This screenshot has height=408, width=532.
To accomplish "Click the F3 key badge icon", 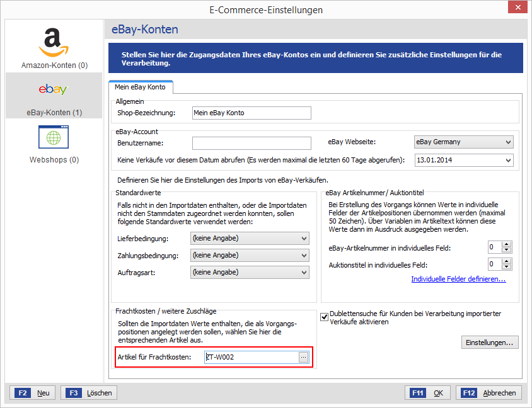I will tap(74, 393).
